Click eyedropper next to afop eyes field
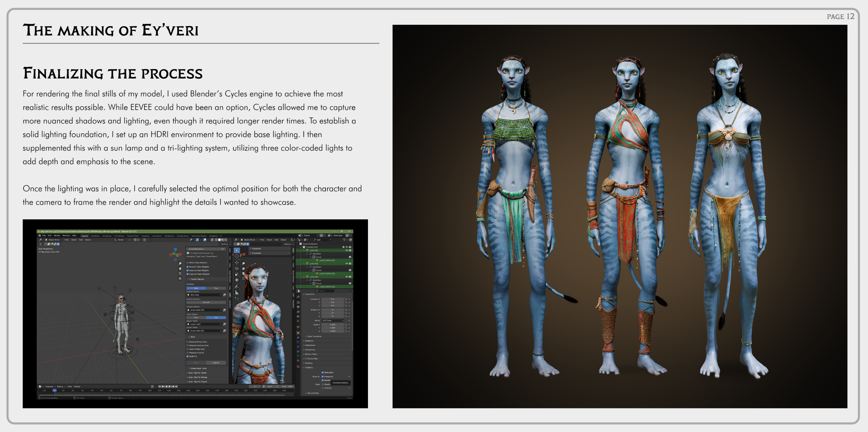The width and height of the screenshot is (868, 432). pyautogui.click(x=225, y=295)
